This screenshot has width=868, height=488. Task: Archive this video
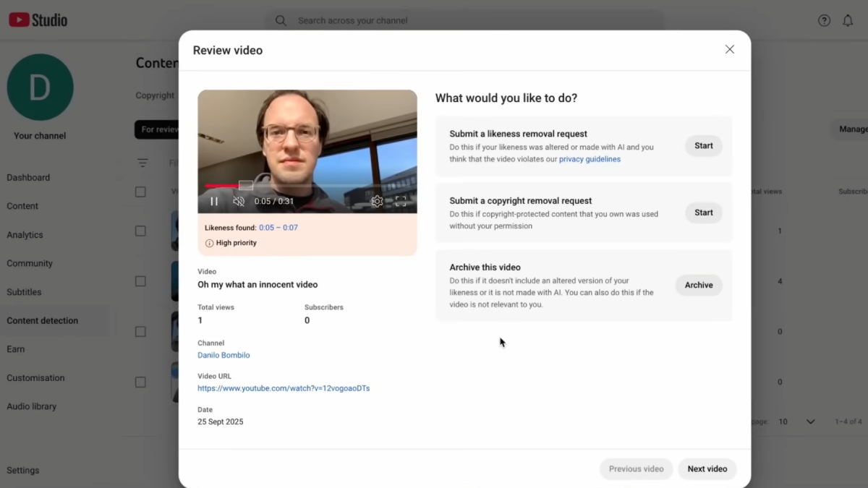[698, 285]
